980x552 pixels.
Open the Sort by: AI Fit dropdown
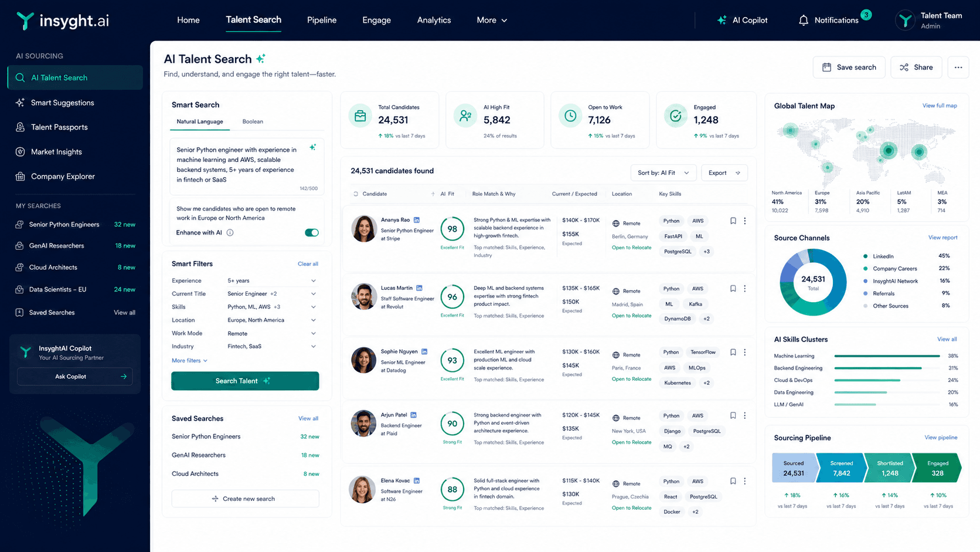click(663, 173)
